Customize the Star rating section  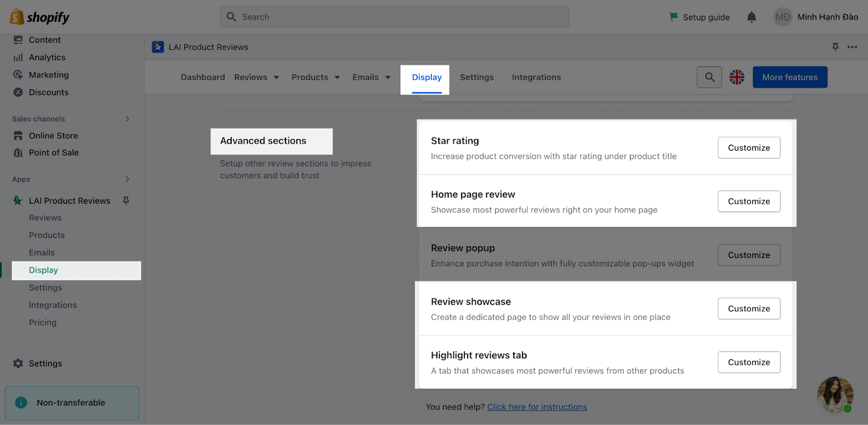click(749, 147)
